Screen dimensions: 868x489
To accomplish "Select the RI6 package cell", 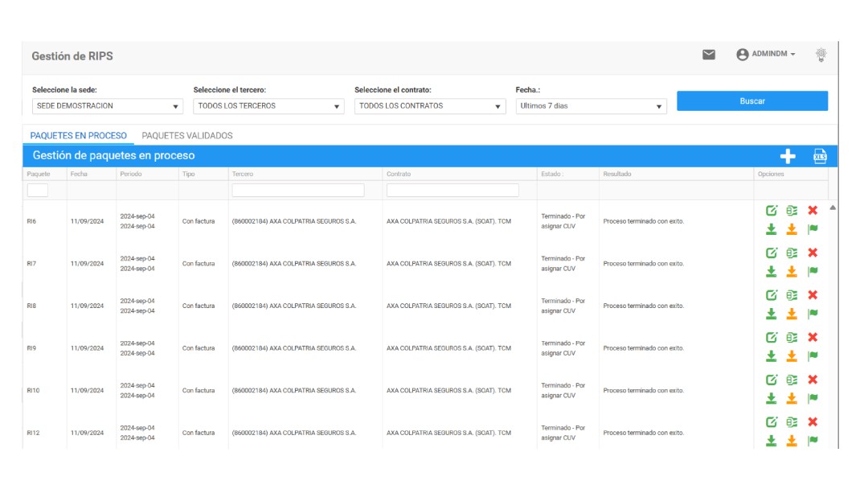I will pos(31,221).
